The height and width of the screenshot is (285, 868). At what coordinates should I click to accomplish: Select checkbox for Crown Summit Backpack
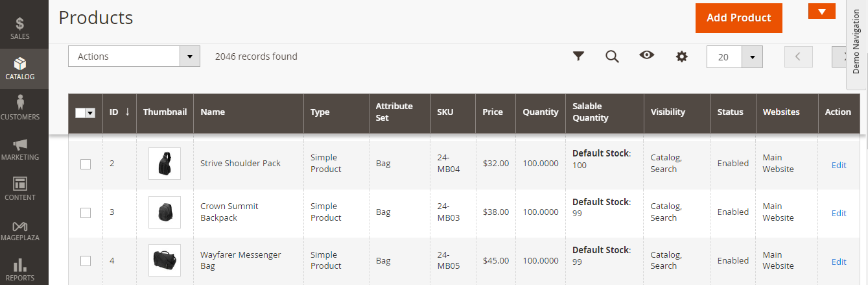pos(86,213)
